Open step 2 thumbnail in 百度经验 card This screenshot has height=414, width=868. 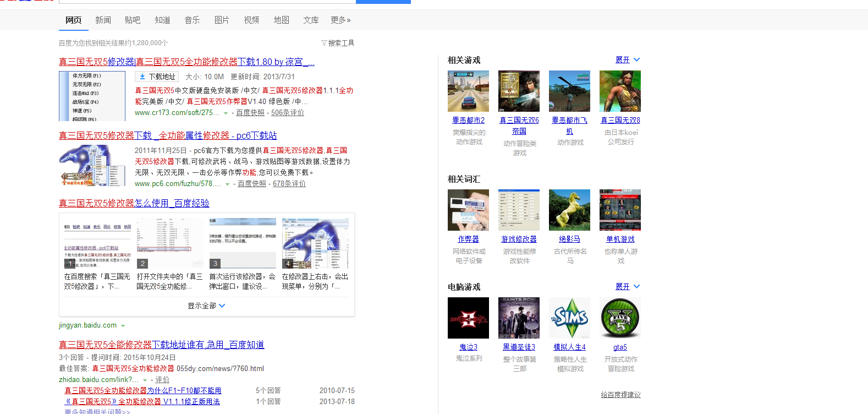(x=170, y=243)
